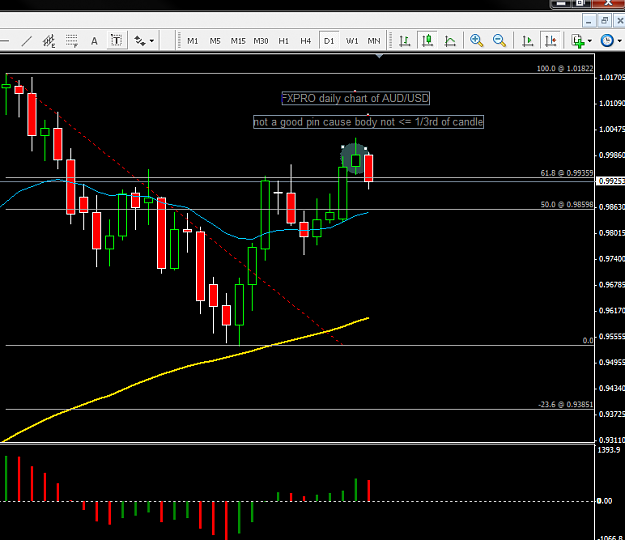The height and width of the screenshot is (540, 625).
Task: Select the Text tool (A icon)
Action: 94,41
